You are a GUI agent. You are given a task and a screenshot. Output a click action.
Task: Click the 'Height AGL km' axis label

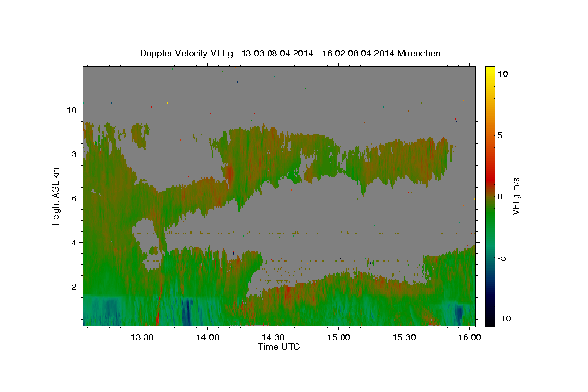pyautogui.click(x=56, y=196)
